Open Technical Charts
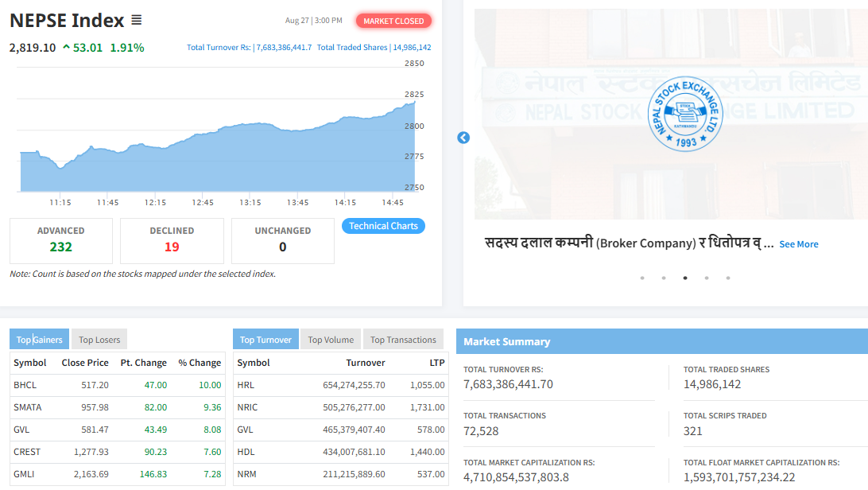The image size is (868, 490). point(383,226)
